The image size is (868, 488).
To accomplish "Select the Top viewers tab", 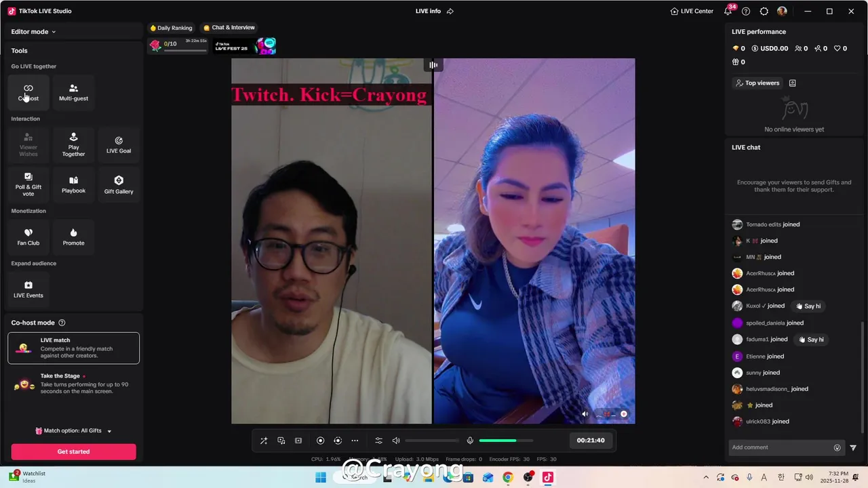I will tap(757, 83).
